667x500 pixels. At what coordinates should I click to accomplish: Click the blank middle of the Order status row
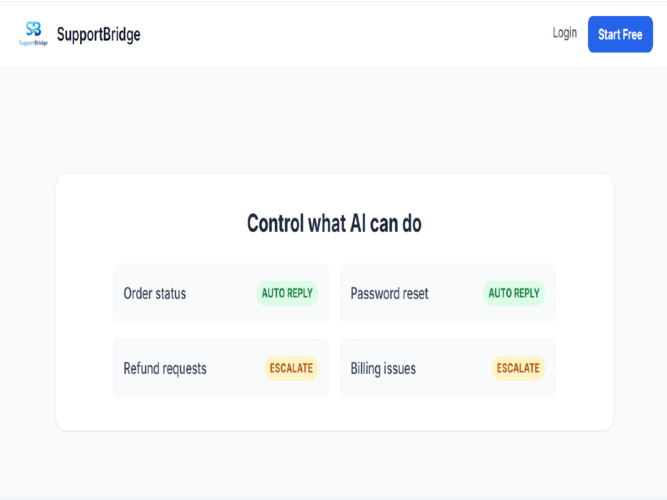coord(221,294)
